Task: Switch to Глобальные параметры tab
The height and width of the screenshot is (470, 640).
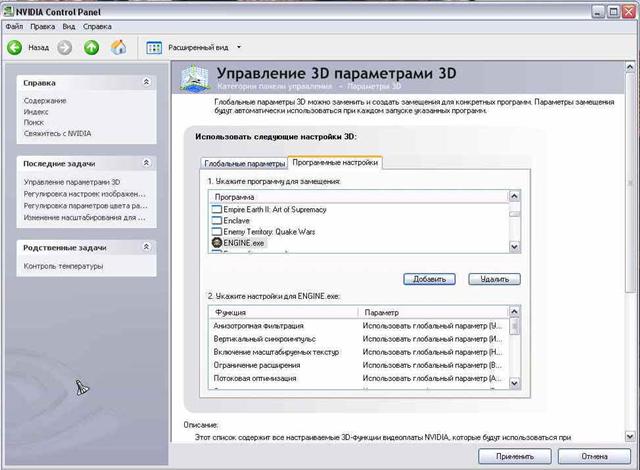Action: 244,164
